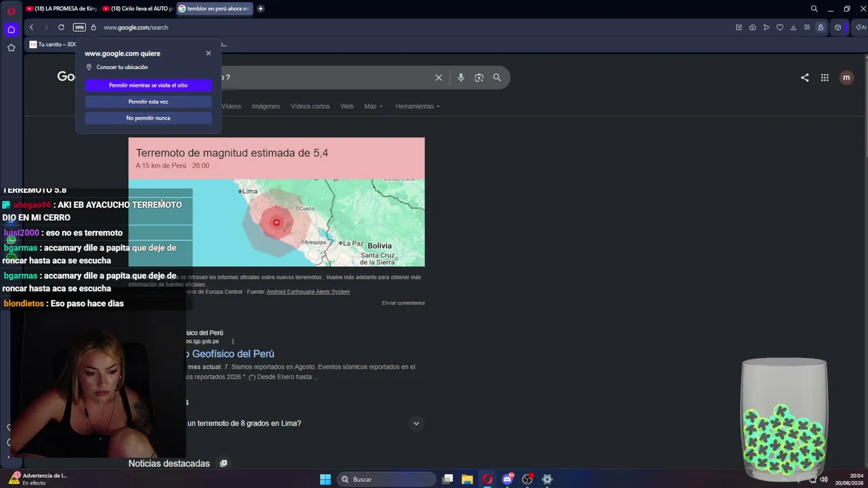The height and width of the screenshot is (488, 868).
Task: Clear the Google search box text
Action: tap(439, 77)
